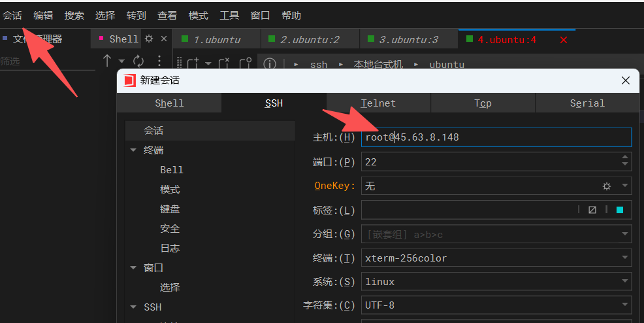The image size is (644, 323).
Task: Select 模式 in settings tree
Action: (x=170, y=190)
